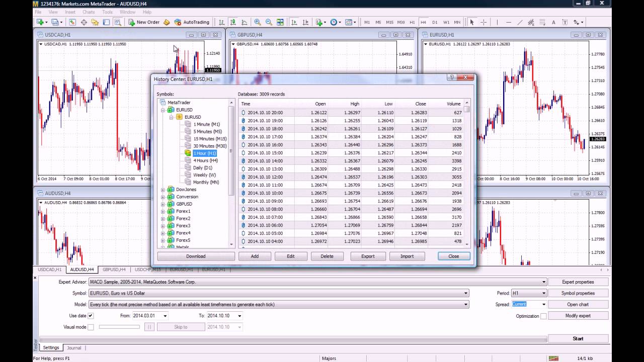Image resolution: width=644 pixels, height=362 pixels.
Task: Toggle the Visual mode checkbox
Action: point(91,327)
